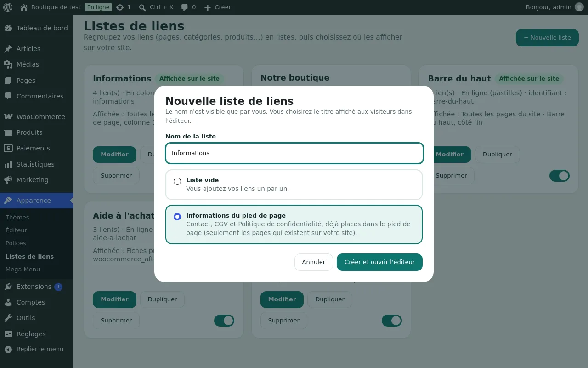Click the Annuler button
Viewport: 588px width, 368px height.
click(314, 262)
